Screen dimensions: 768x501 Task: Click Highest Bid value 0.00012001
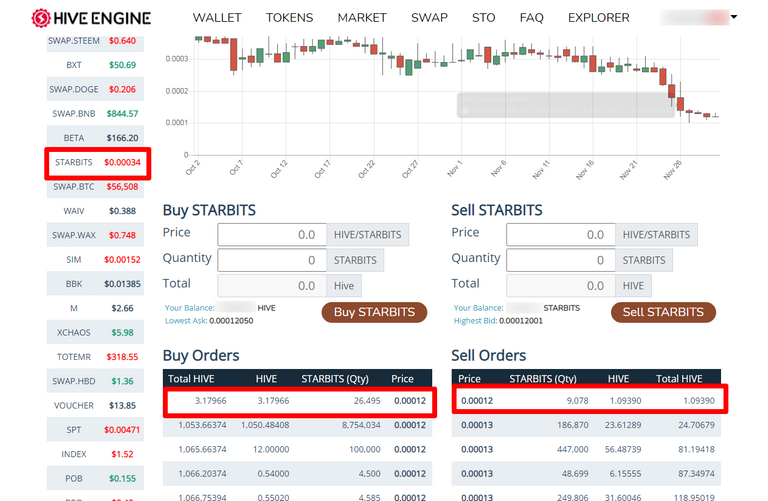(521, 321)
